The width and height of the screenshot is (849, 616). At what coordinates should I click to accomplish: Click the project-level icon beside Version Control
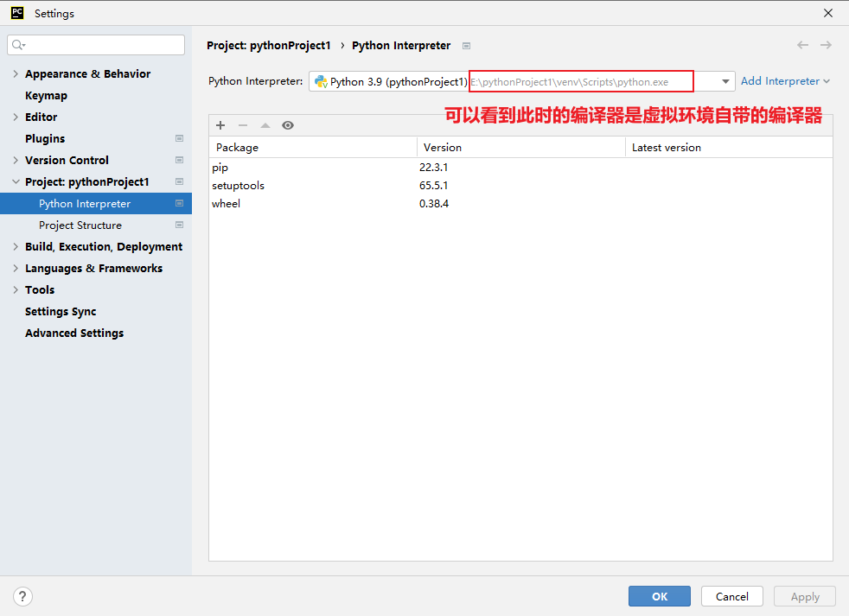pos(179,160)
